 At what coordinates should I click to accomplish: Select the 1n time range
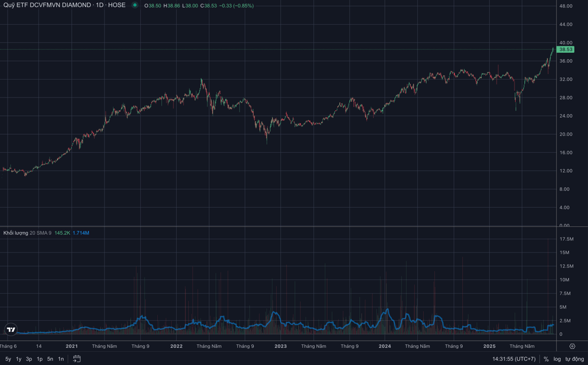[61, 359]
